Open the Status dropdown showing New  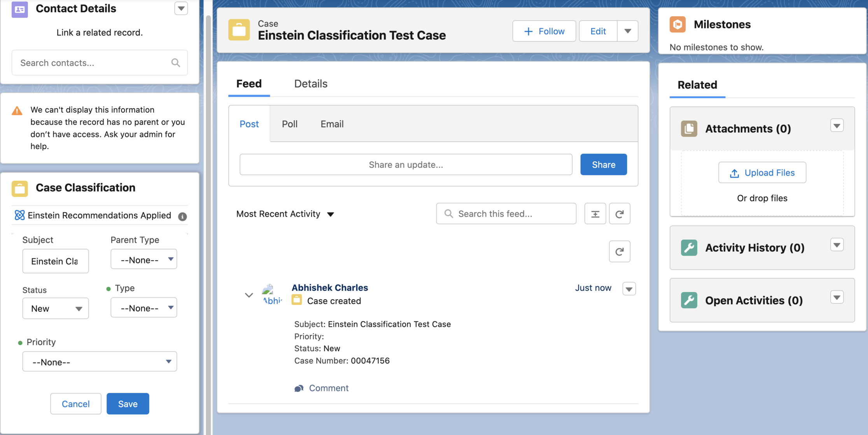pyautogui.click(x=56, y=309)
